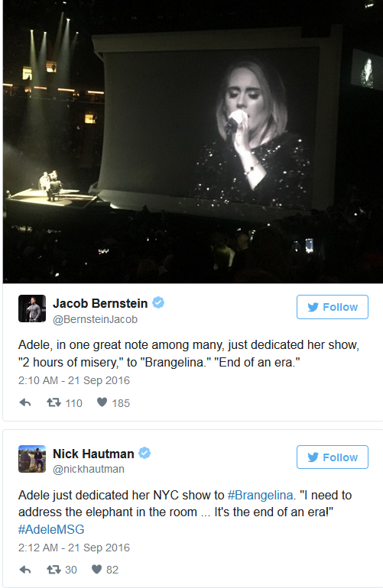Screen dimensions: 383x588
Task: Reply to Nick Hautman's tweet
Action: (x=25, y=570)
